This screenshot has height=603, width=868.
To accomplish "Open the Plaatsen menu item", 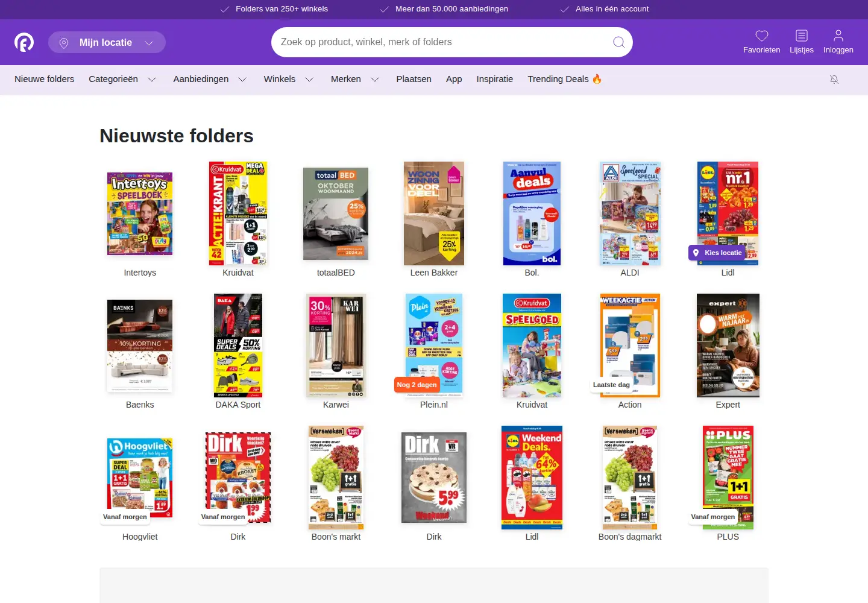I will [414, 79].
